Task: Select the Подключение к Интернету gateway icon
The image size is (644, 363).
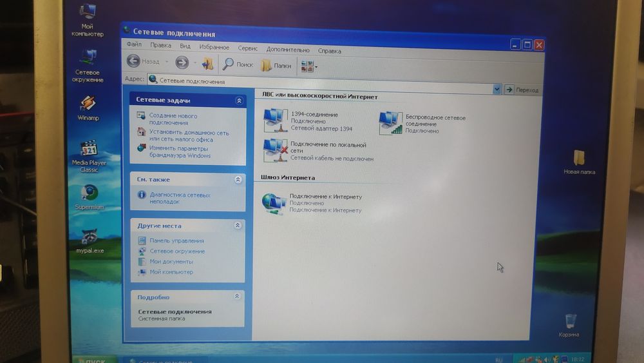Action: pyautogui.click(x=274, y=204)
